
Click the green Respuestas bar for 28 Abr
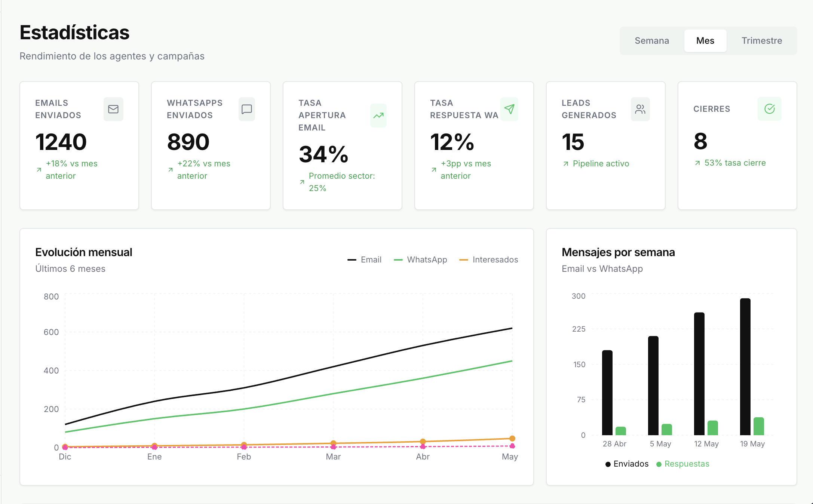tap(621, 431)
